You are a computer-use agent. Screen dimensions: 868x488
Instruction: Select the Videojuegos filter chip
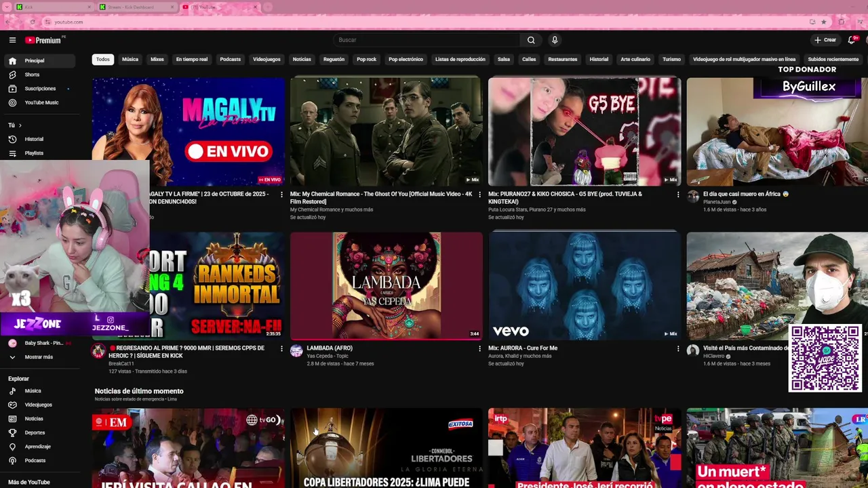tap(267, 60)
